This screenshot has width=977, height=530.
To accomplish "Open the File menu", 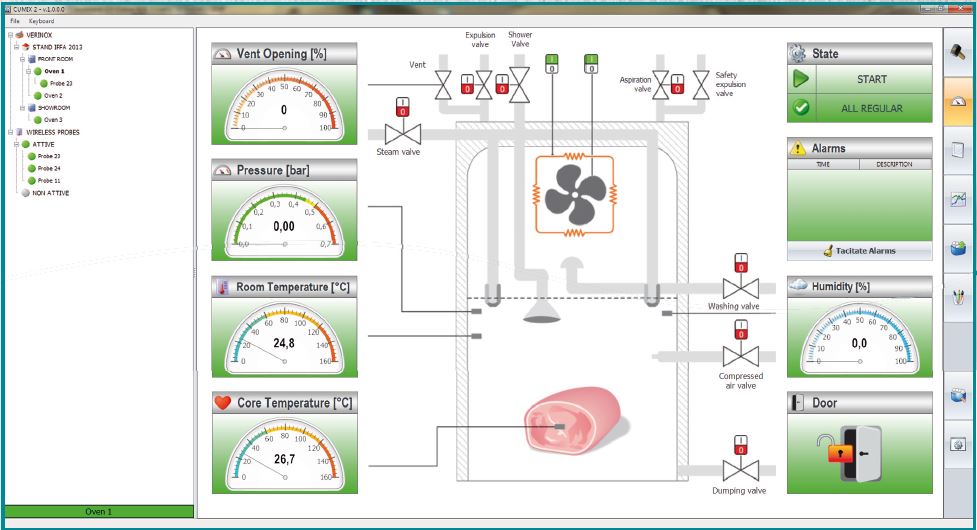I will 15,21.
